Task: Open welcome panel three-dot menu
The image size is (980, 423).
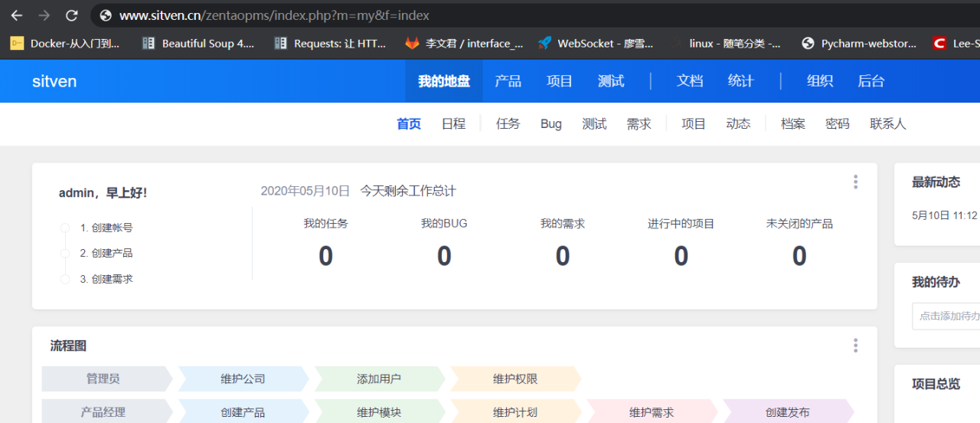Action: tap(855, 182)
